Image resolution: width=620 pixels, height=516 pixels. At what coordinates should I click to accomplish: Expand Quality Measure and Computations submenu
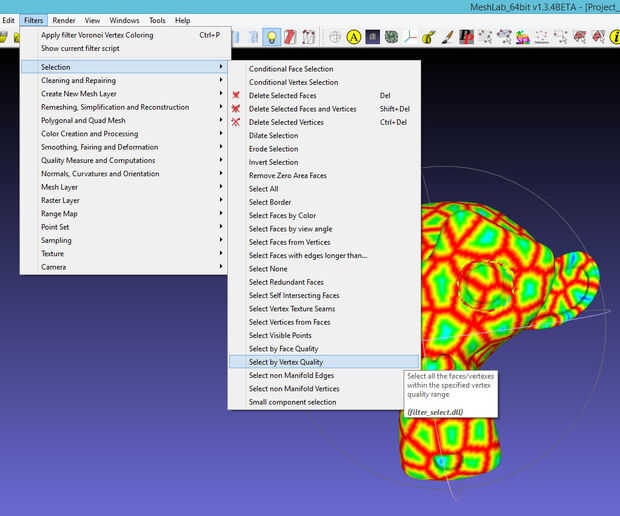click(124, 160)
